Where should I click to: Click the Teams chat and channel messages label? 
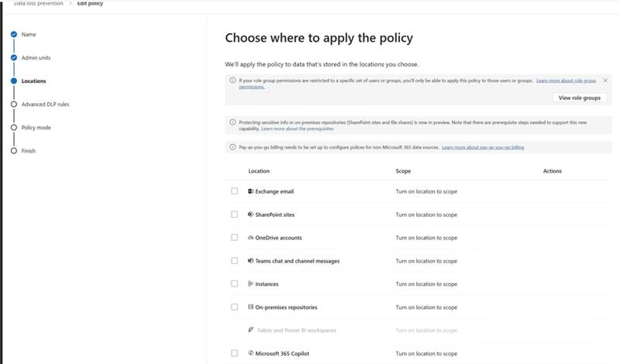[x=298, y=261]
